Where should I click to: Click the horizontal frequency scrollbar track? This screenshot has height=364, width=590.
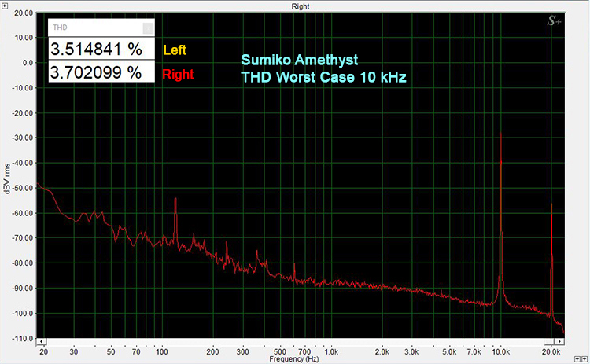point(299,342)
